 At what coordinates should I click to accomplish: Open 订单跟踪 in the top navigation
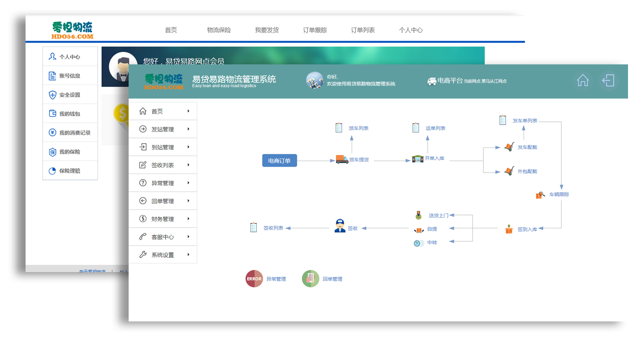tap(315, 30)
